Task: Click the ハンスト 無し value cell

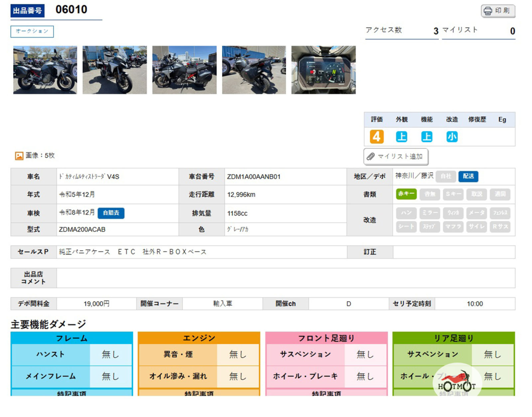Action: tap(111, 355)
